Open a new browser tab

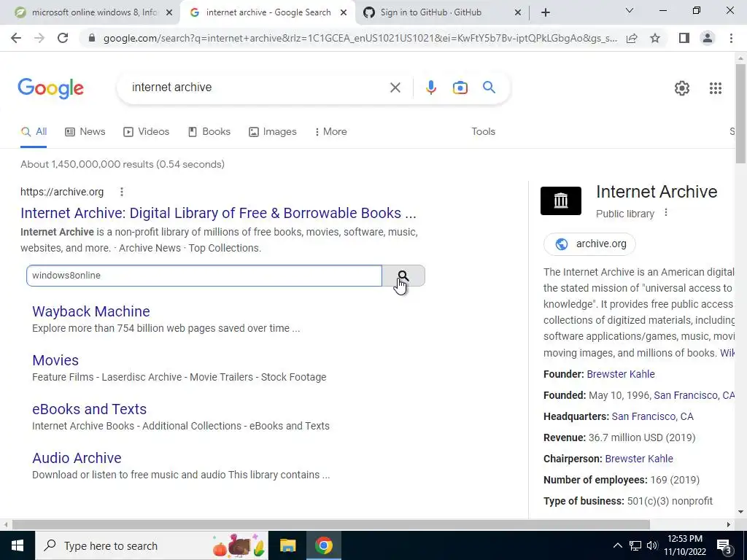pos(546,12)
